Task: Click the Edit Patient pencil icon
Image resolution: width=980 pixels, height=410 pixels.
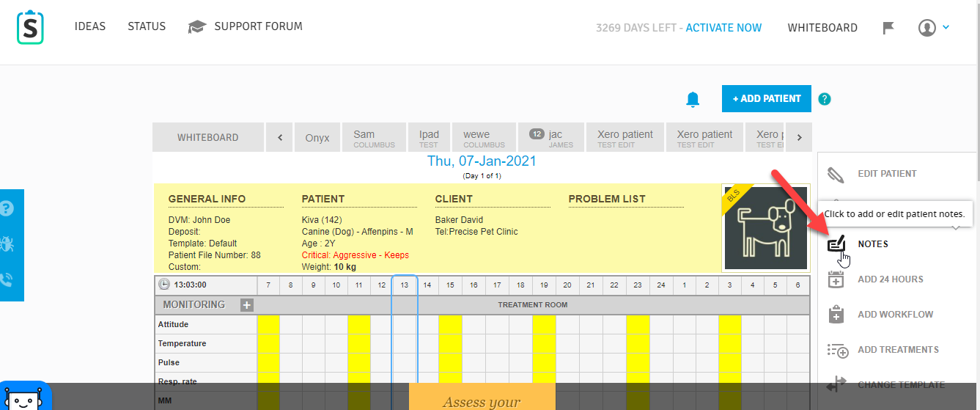Action: (x=836, y=175)
